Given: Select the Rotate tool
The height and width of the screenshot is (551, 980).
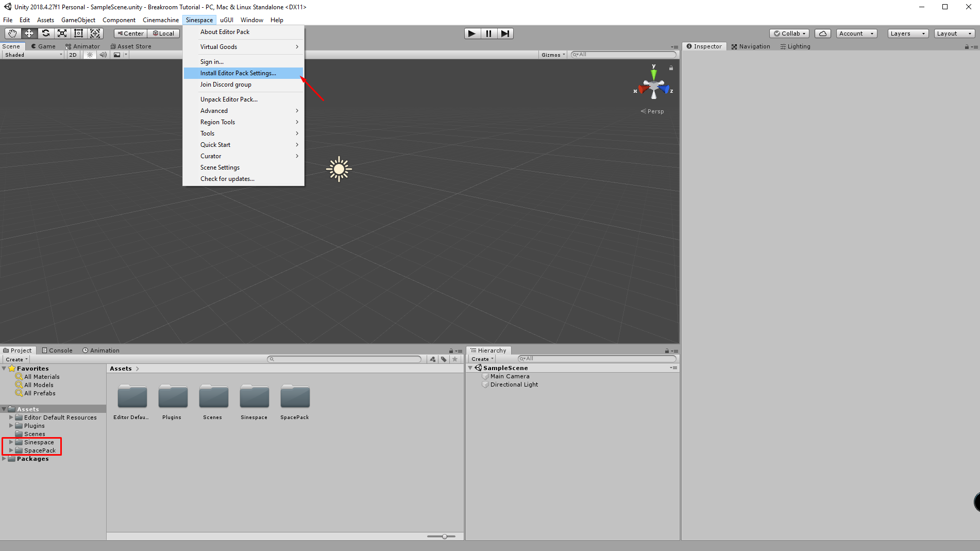Looking at the screenshot, I should coord(45,34).
